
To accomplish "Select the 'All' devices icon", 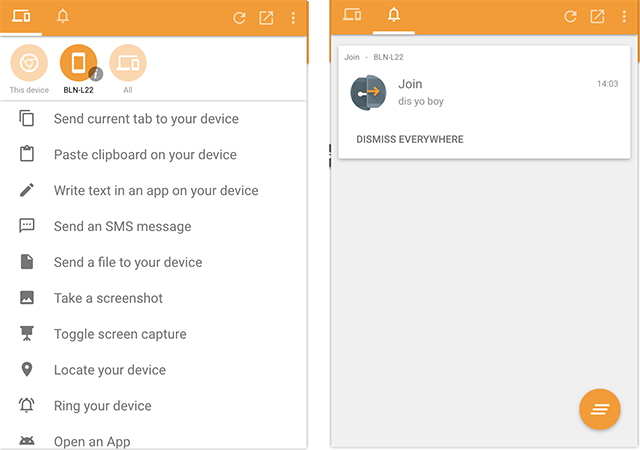I will tap(128, 63).
